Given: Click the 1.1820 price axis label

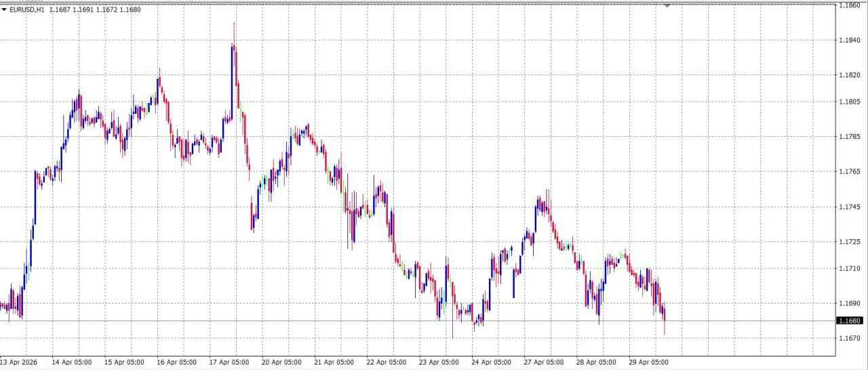Looking at the screenshot, I should click(849, 75).
